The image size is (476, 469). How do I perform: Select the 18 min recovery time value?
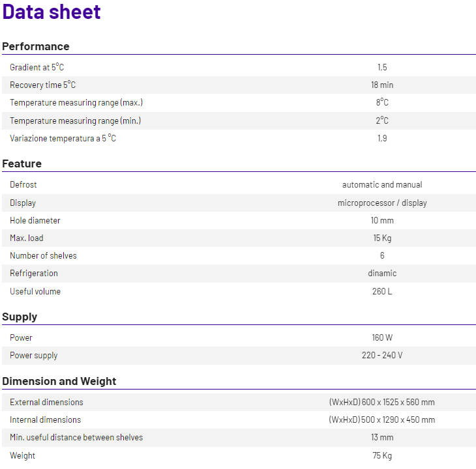point(382,85)
